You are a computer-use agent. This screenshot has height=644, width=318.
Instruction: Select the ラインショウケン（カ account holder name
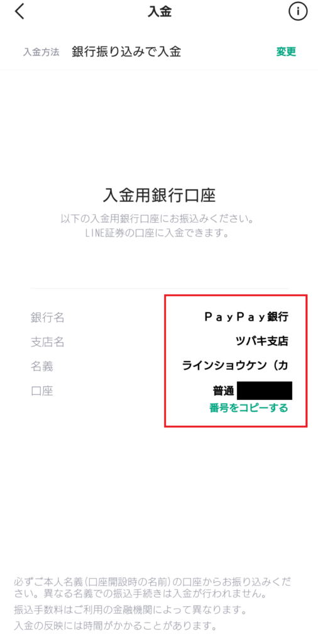[x=235, y=366]
